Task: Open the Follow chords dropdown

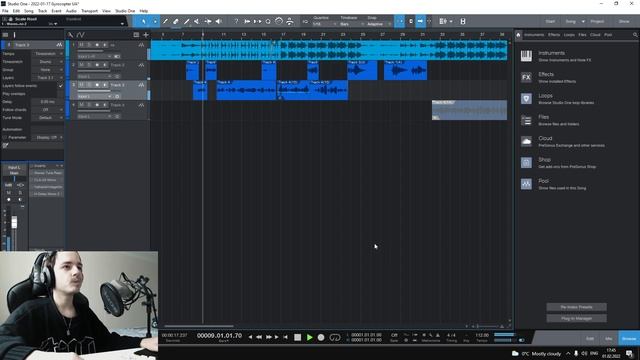Action: 47,110
